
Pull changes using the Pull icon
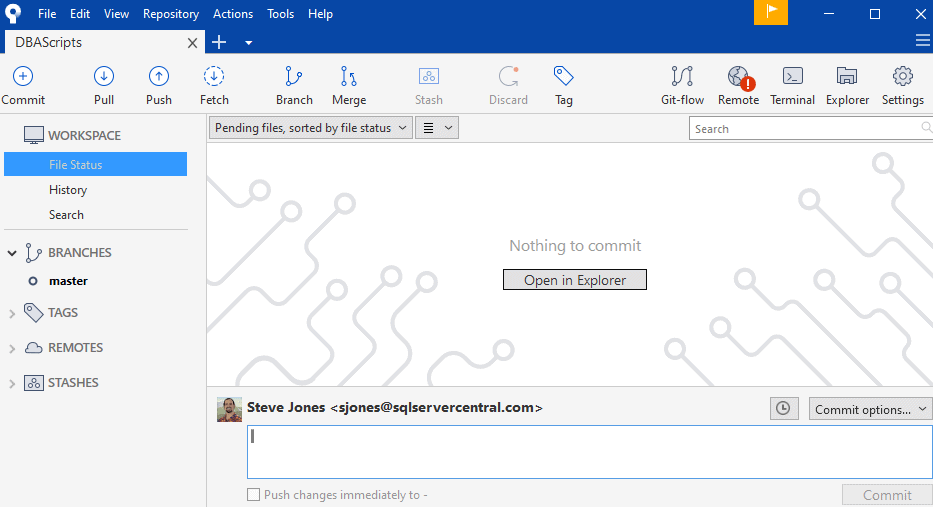pyautogui.click(x=104, y=76)
